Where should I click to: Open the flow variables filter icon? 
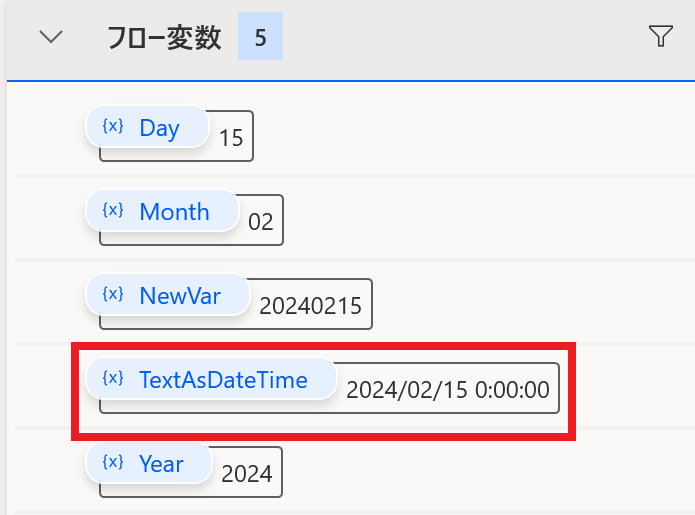[660, 36]
